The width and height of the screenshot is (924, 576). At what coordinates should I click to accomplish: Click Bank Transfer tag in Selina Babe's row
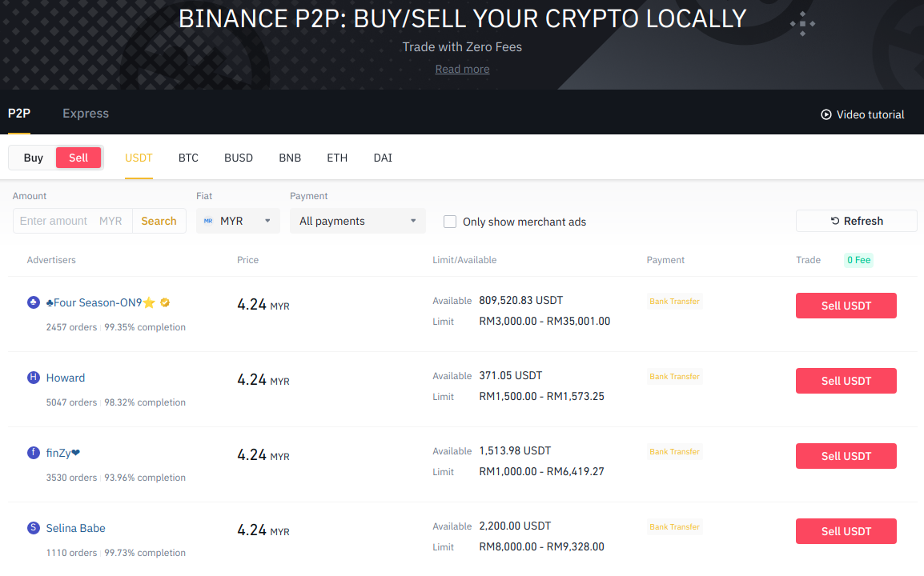click(x=675, y=526)
